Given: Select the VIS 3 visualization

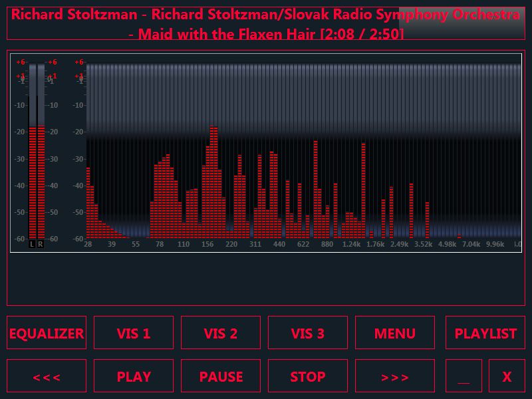Looking at the screenshot, I should pos(308,333).
